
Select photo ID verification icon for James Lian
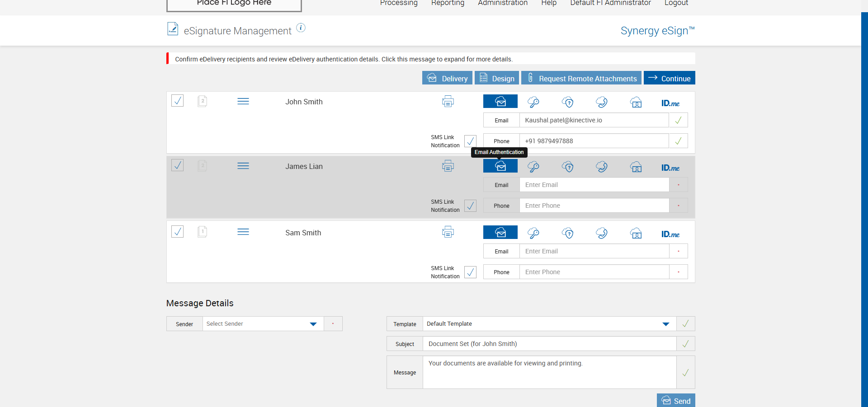(636, 167)
